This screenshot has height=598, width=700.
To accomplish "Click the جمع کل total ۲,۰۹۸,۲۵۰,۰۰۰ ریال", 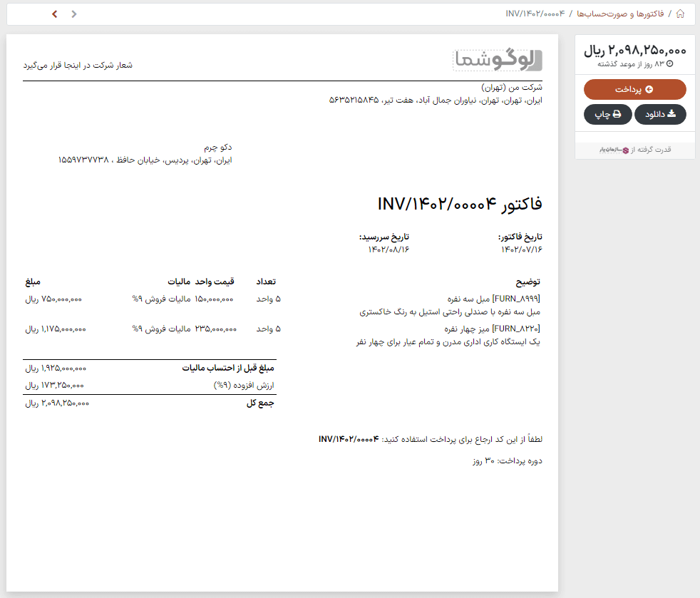I will coord(57,403).
